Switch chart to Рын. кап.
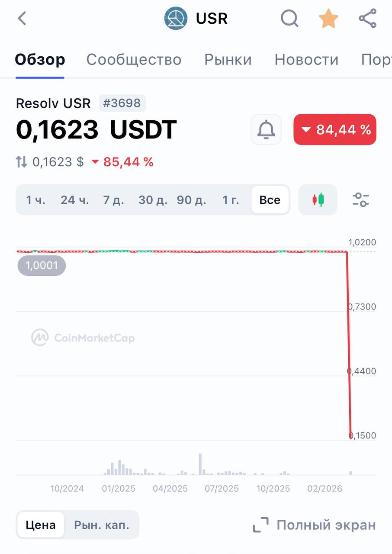392x554 pixels. click(102, 525)
